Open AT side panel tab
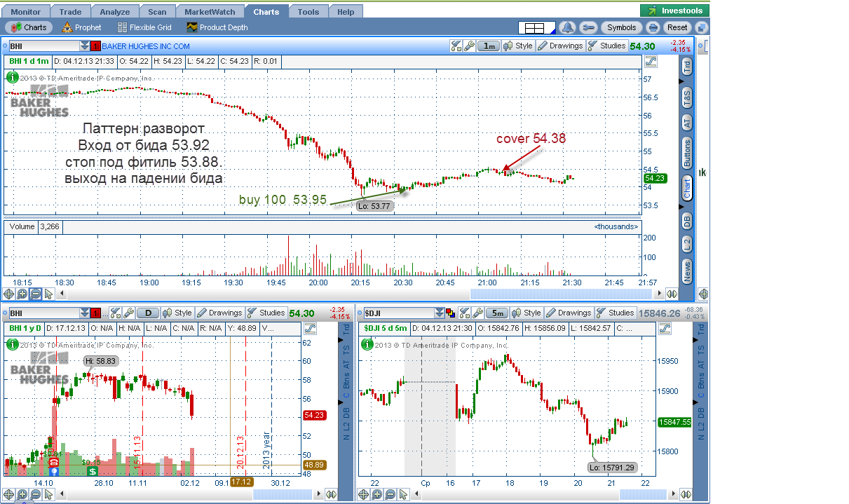 687,123
